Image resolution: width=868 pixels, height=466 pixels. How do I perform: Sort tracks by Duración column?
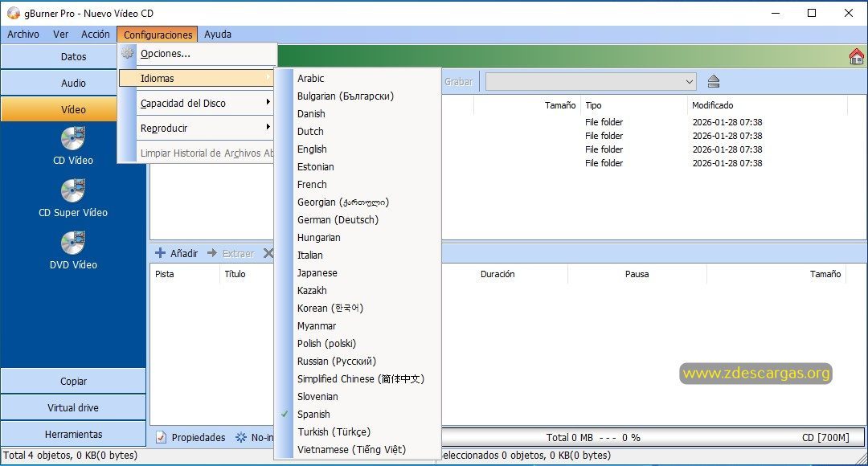[497, 274]
